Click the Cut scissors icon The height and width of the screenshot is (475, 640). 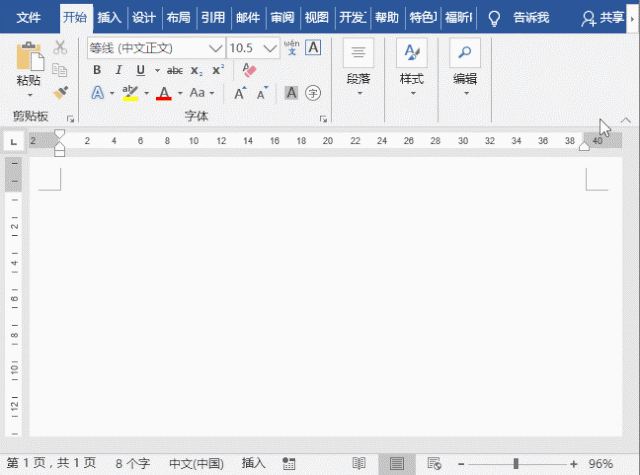[x=60, y=48]
